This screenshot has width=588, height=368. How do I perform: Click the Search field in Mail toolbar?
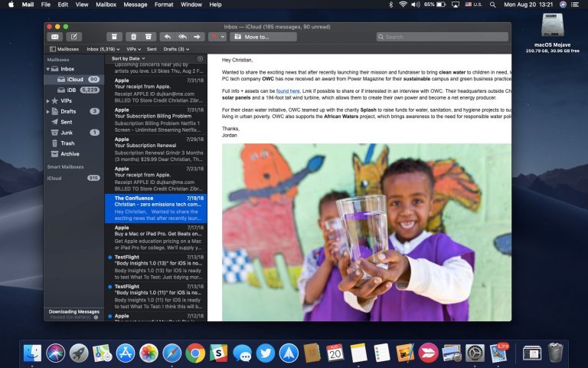443,37
